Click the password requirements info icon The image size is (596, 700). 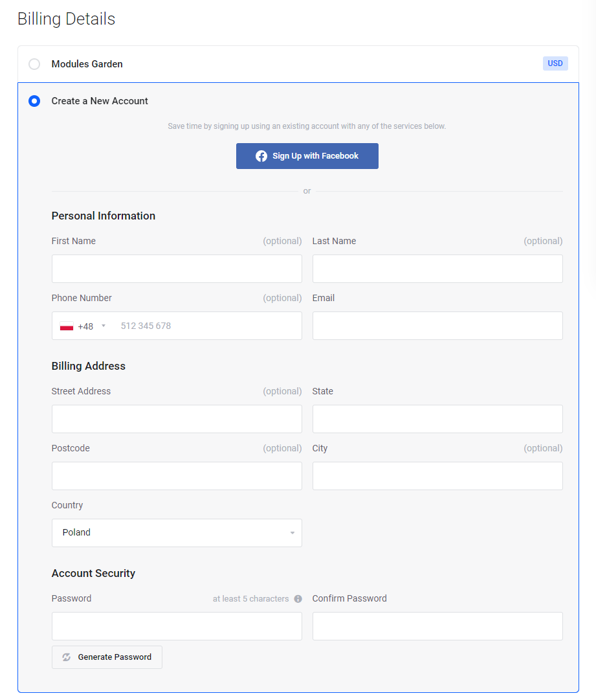pos(298,599)
